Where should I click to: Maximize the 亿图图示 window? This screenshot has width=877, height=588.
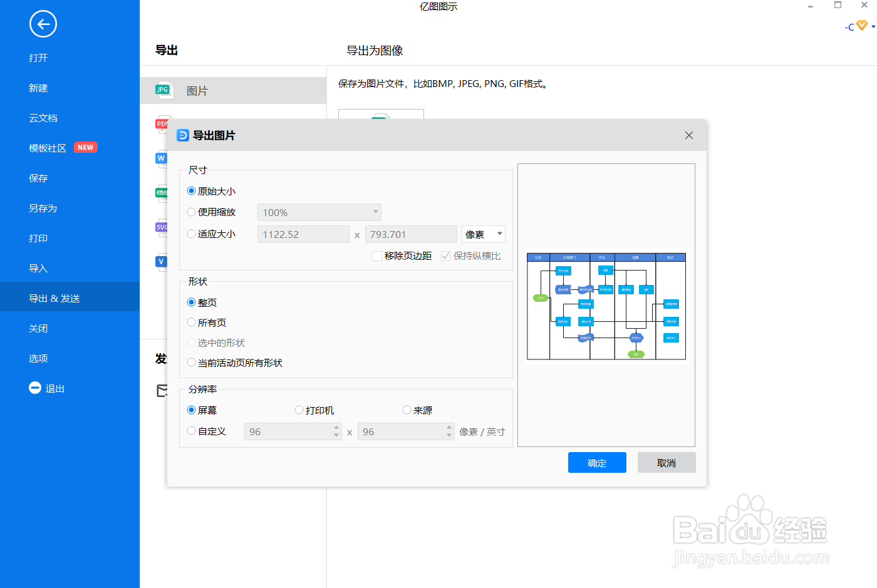point(838,5)
